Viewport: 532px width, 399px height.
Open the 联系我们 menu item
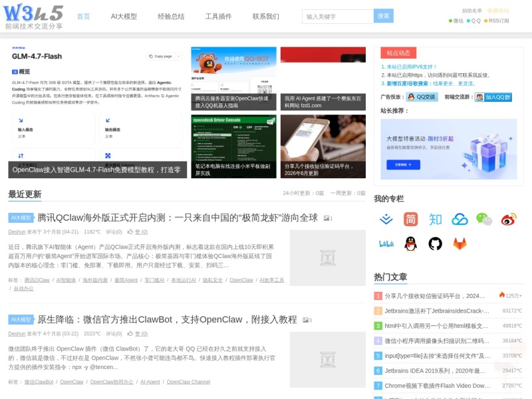[265, 16]
